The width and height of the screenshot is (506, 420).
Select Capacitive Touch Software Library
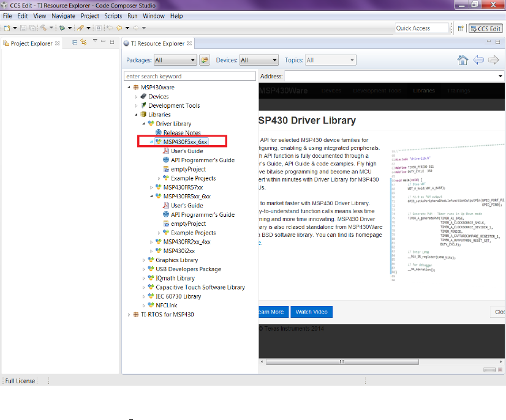(200, 287)
